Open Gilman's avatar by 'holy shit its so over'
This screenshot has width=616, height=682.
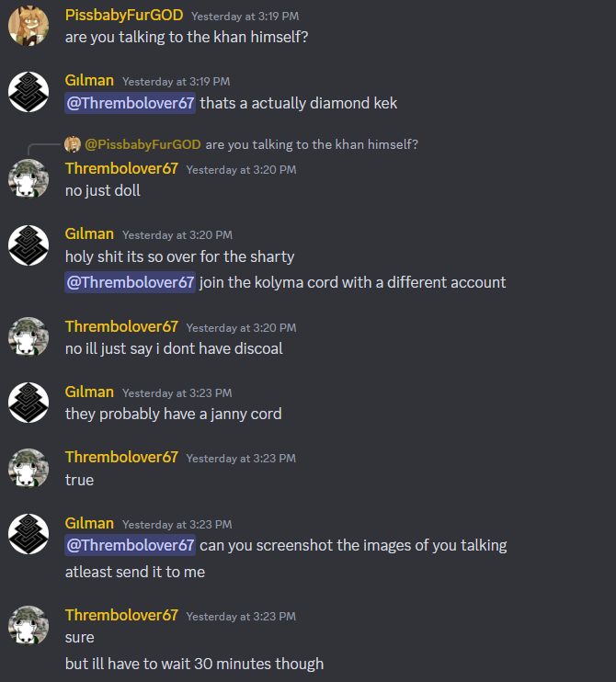29,245
